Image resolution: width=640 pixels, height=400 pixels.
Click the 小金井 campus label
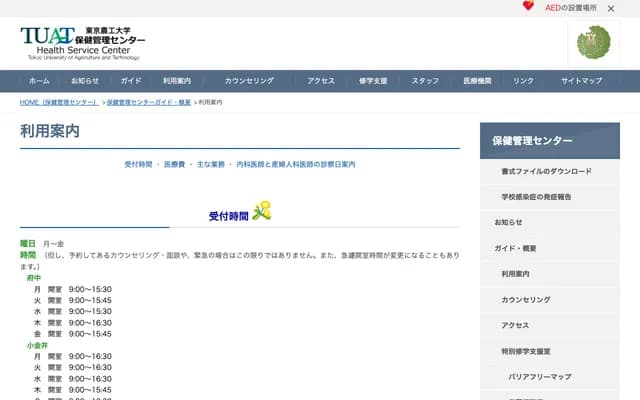37,345
